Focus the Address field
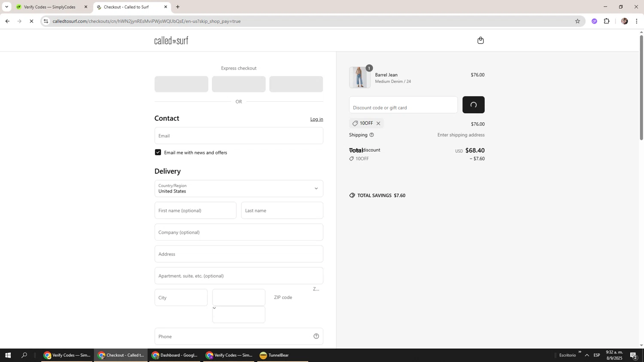 point(239,254)
